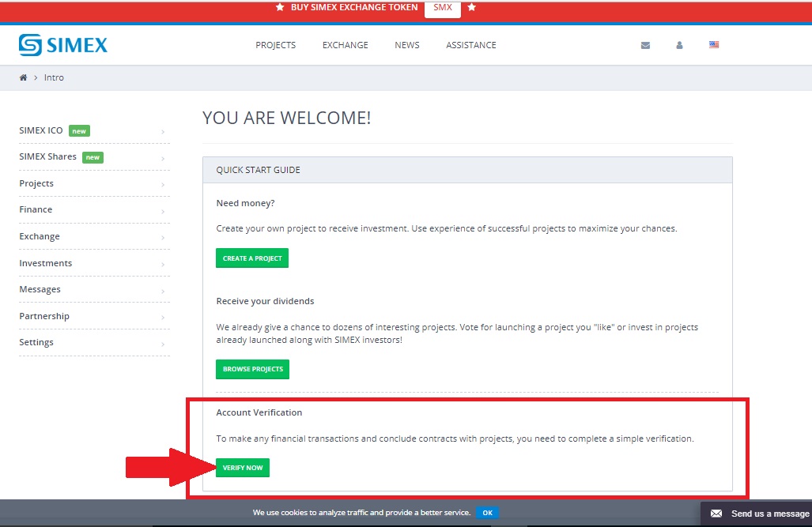This screenshot has height=527, width=812.
Task: Expand Investments chevron in sidebar
Action: pyautogui.click(x=163, y=265)
